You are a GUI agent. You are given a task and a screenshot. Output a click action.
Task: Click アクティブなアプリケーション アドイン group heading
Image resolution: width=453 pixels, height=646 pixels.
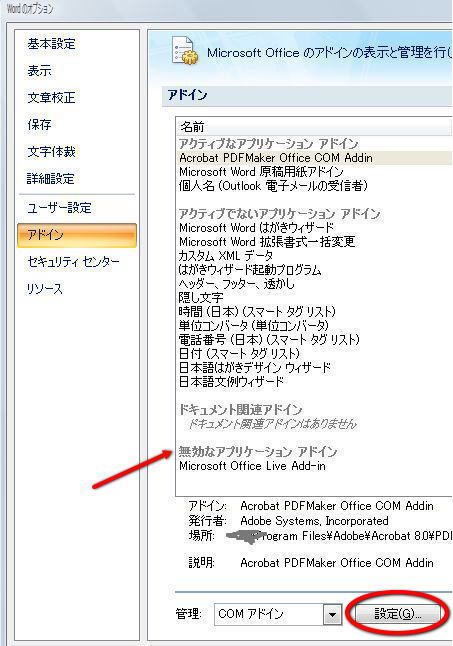pos(269,144)
